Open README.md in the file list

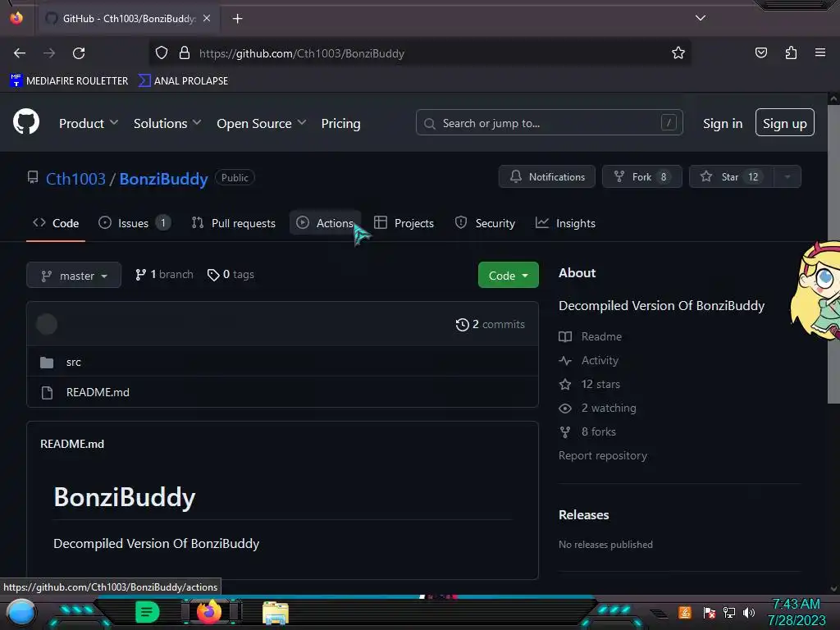(x=98, y=392)
